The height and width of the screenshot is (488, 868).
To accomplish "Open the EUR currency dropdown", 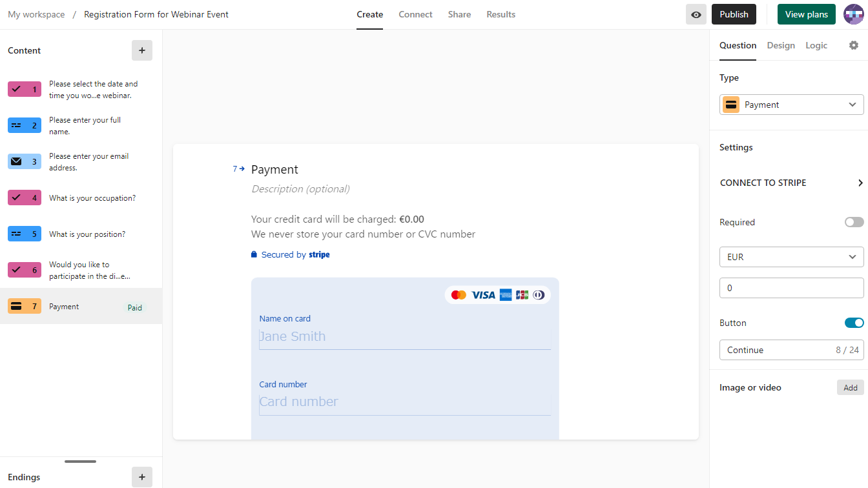I will coord(791,257).
